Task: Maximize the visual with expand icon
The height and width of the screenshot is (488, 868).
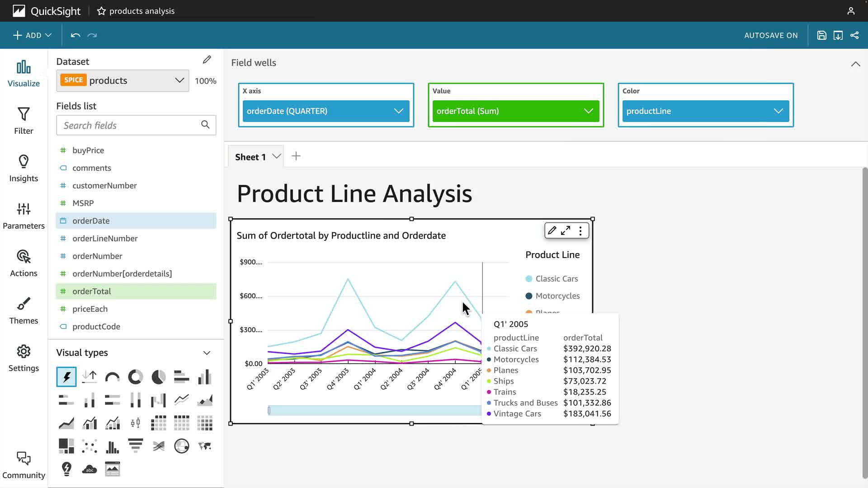Action: click(x=566, y=231)
